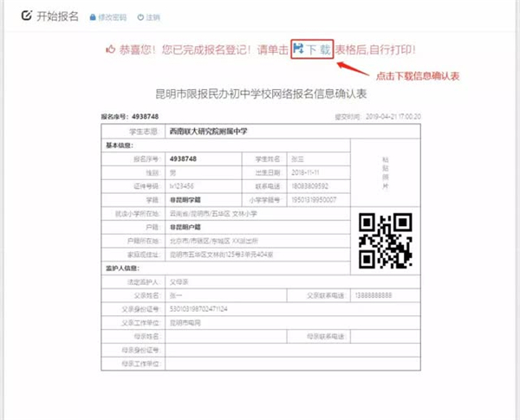Image resolution: width=520 pixels, height=420 pixels.
Task: Click the thumbs-up icon before 恭喜您
Action: (110, 49)
